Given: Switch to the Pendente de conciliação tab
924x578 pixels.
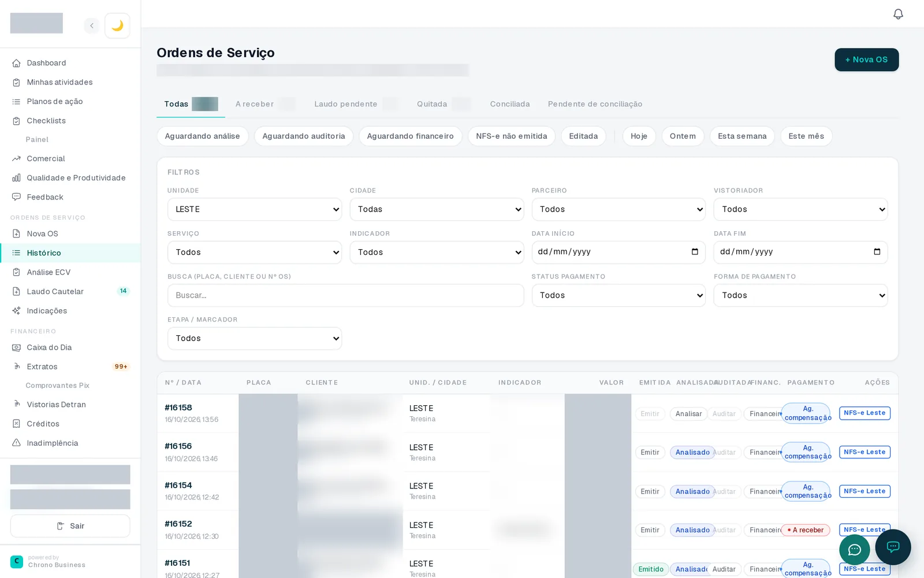Looking at the screenshot, I should [x=595, y=104].
